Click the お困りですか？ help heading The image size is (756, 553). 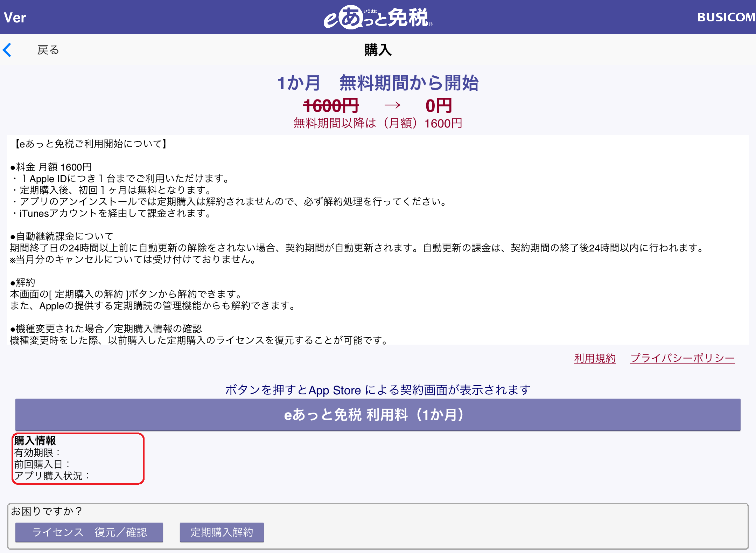(x=46, y=511)
